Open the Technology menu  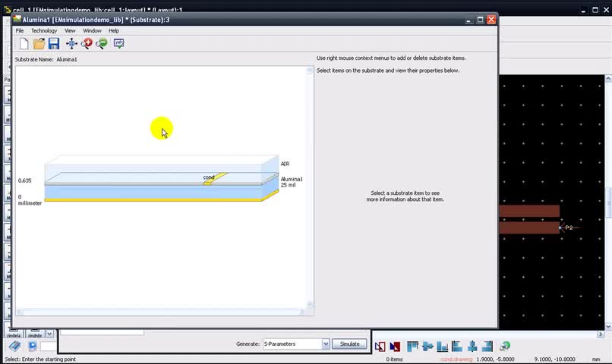click(44, 31)
